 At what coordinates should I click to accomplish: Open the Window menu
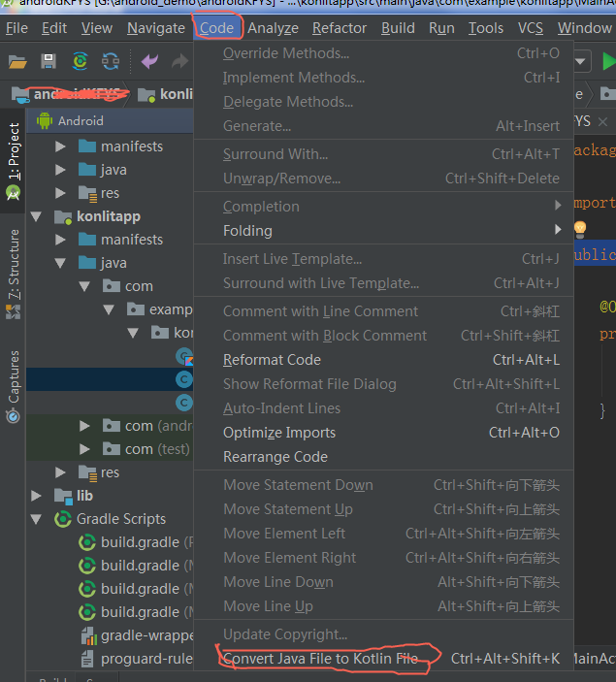click(x=585, y=28)
